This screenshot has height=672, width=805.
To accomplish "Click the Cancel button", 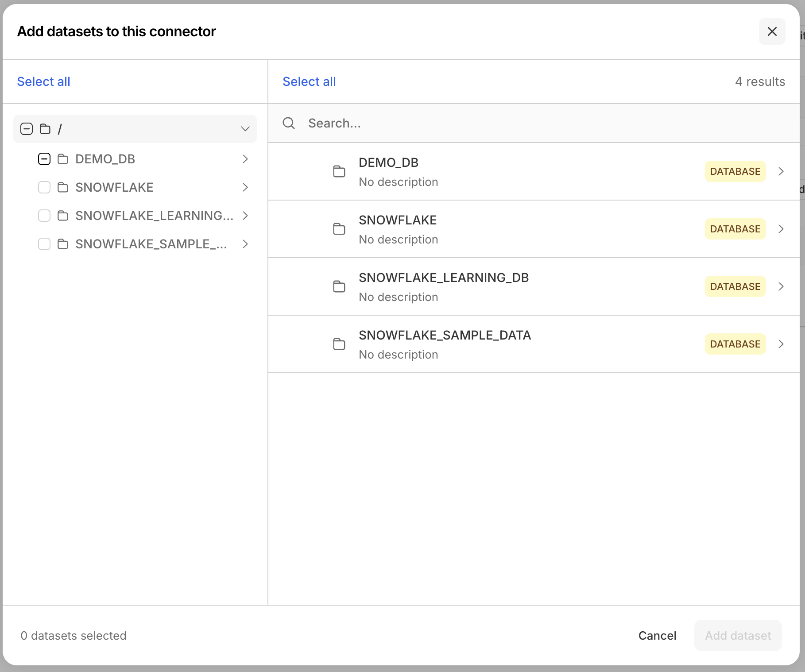I will point(657,636).
